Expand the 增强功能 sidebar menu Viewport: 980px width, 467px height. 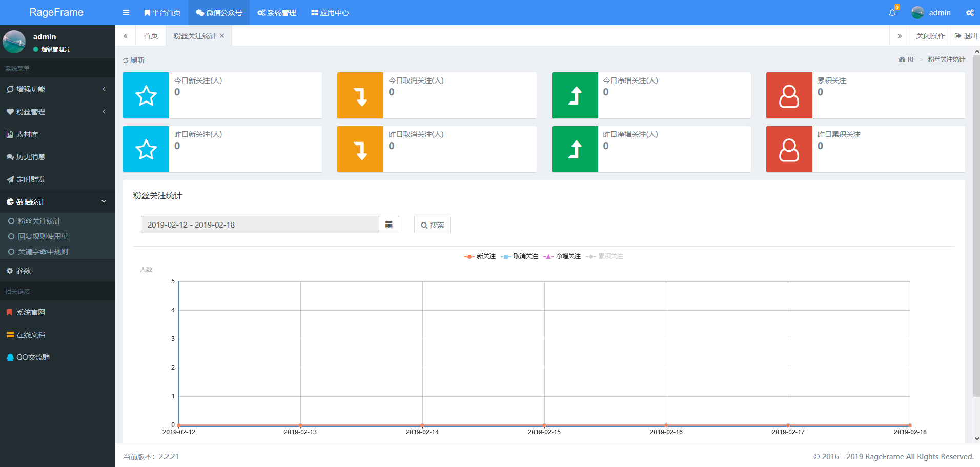57,89
